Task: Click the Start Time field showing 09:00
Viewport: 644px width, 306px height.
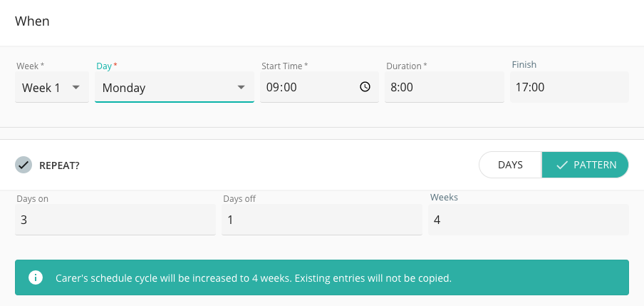Action: click(x=319, y=87)
